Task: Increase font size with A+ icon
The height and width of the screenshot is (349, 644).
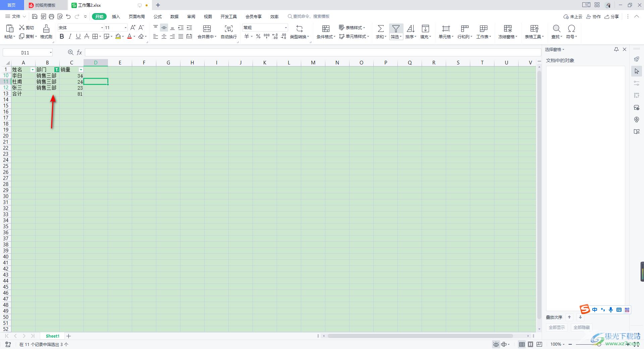Action: click(x=133, y=28)
